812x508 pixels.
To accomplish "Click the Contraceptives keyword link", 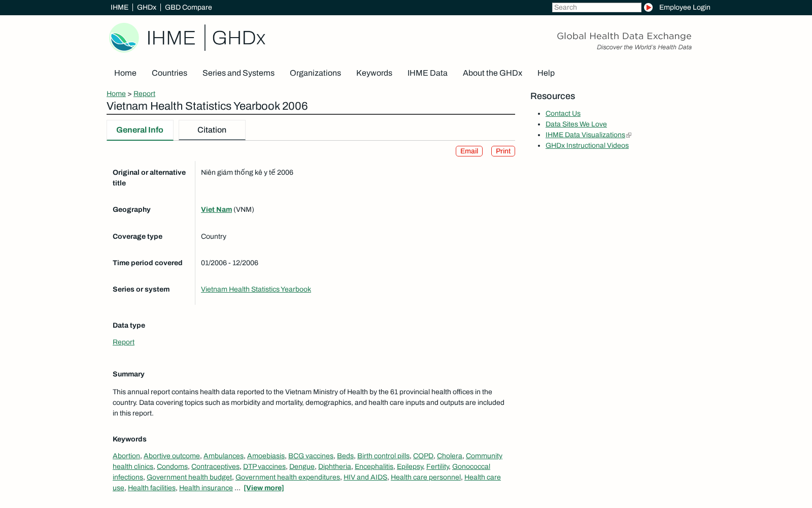I will click(215, 467).
